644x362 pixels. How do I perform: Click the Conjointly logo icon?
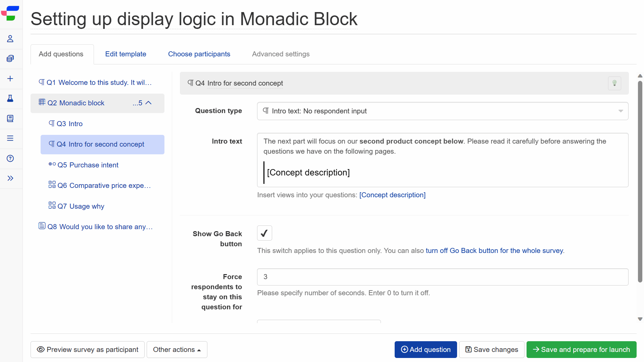click(x=10, y=13)
